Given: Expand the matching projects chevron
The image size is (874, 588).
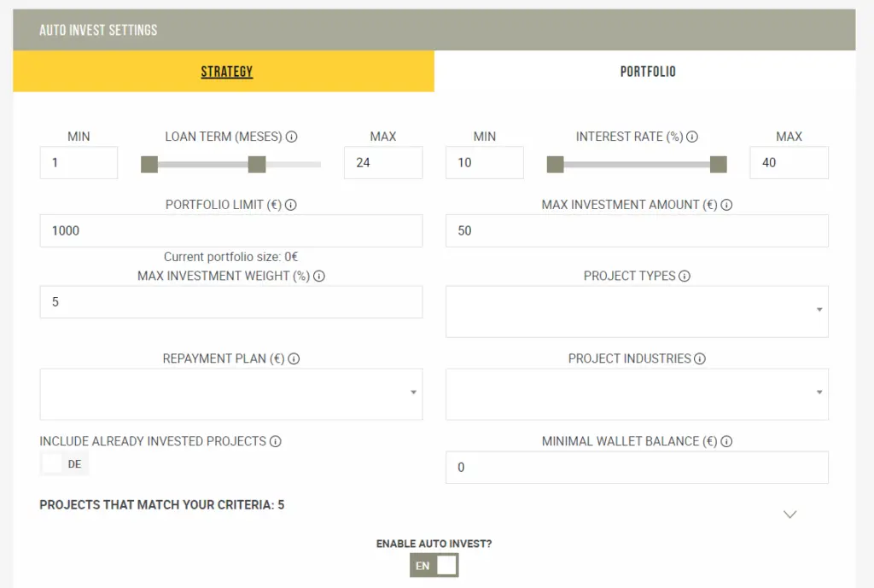Looking at the screenshot, I should click(790, 514).
